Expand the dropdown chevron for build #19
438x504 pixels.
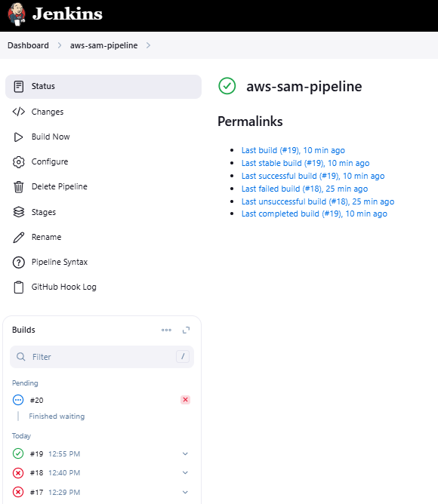tap(185, 454)
